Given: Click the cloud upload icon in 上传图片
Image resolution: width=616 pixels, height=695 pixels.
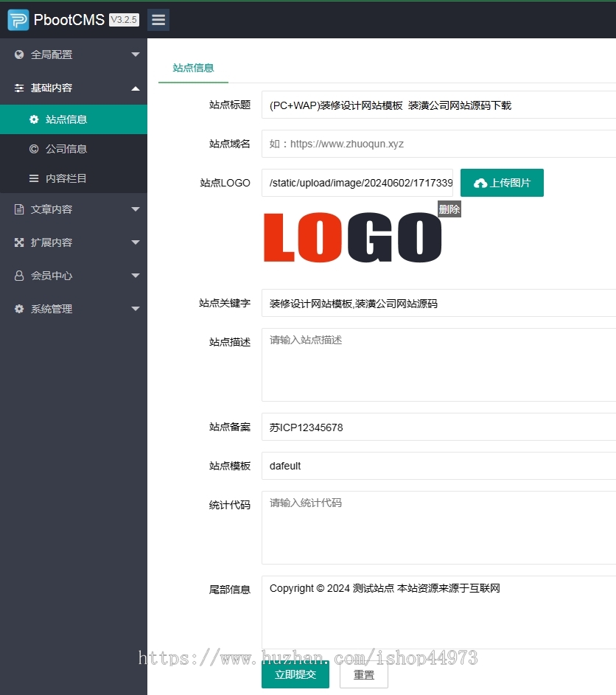Looking at the screenshot, I should tap(480, 183).
